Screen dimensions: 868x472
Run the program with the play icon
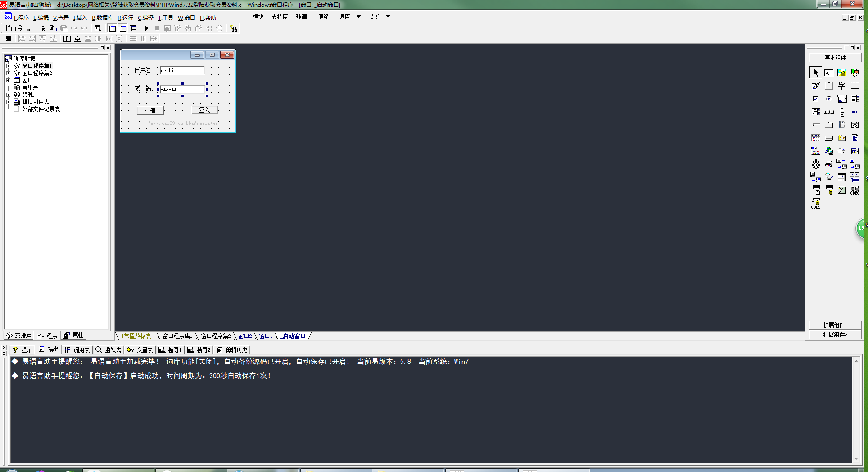(146, 28)
